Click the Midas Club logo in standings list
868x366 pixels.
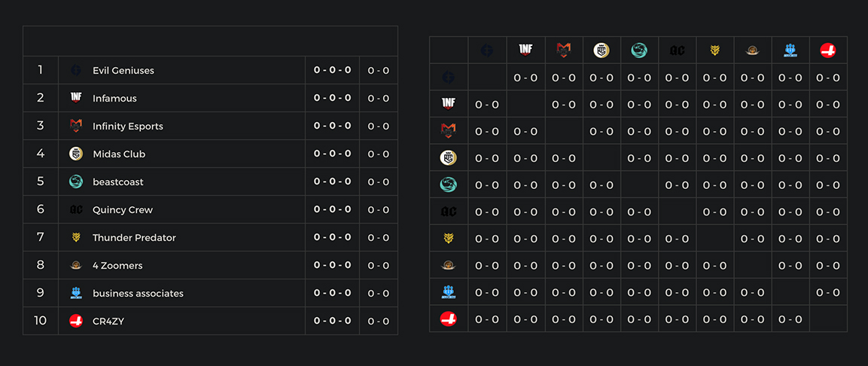pyautogui.click(x=76, y=154)
